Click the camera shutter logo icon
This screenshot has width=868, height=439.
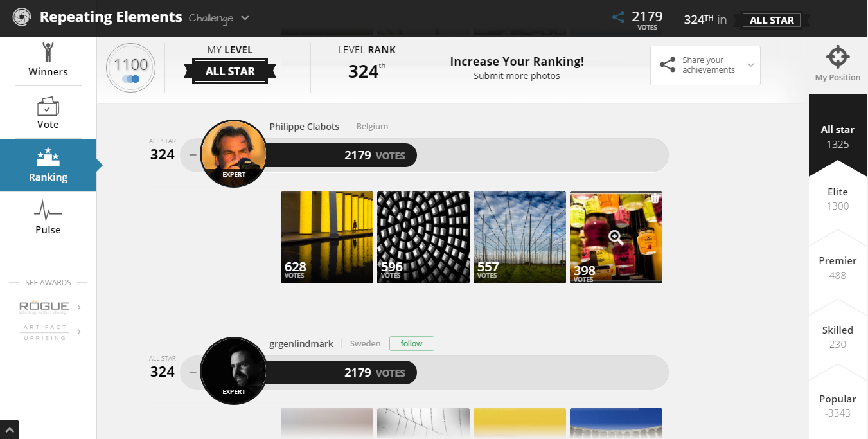[22, 17]
